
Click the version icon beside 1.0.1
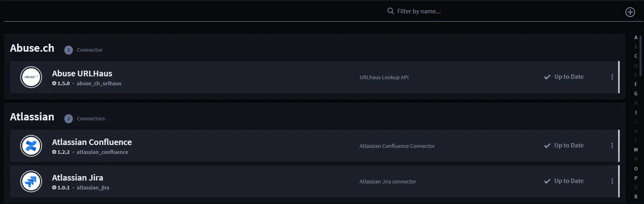click(54, 188)
